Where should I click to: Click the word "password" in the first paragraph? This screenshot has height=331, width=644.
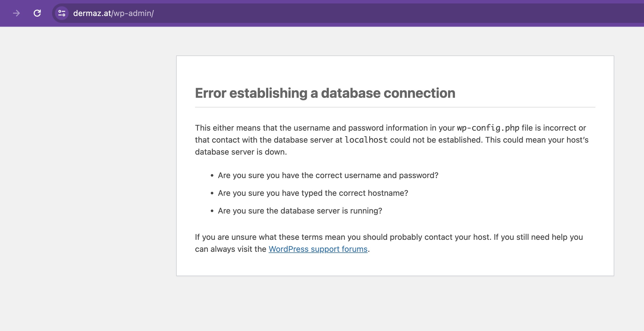coord(366,128)
